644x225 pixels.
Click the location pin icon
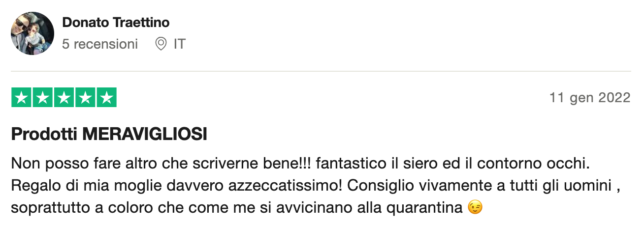pos(161,44)
